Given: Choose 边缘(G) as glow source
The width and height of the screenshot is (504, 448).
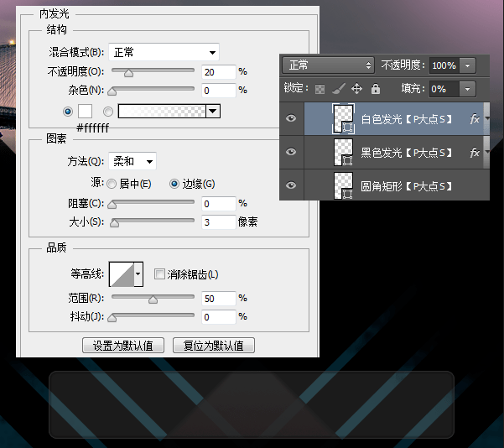Looking at the screenshot, I should click(174, 184).
